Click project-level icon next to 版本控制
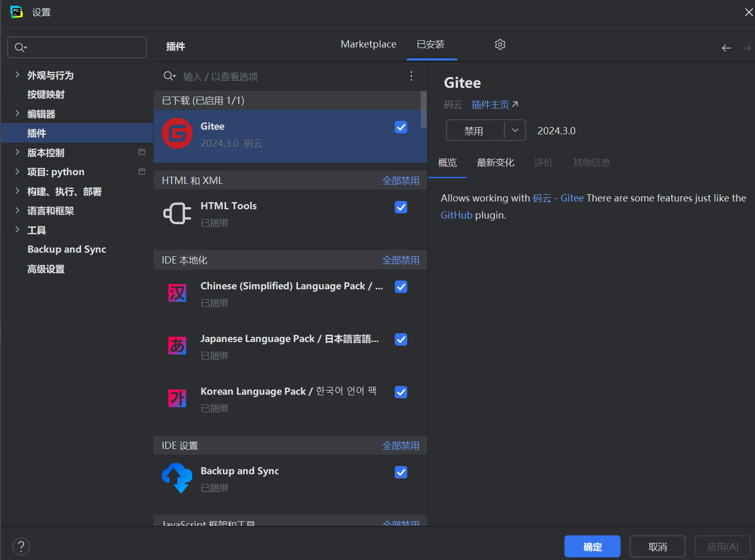 point(142,152)
